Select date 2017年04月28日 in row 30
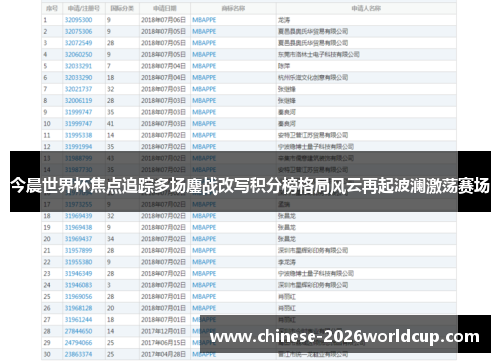The width and height of the screenshot is (500, 362). [163, 354]
